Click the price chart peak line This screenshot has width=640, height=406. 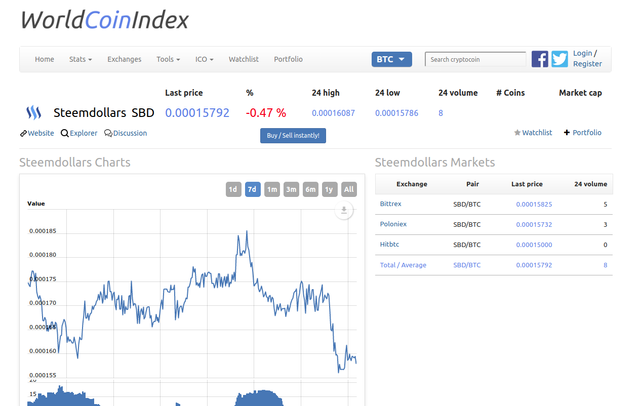(247, 232)
